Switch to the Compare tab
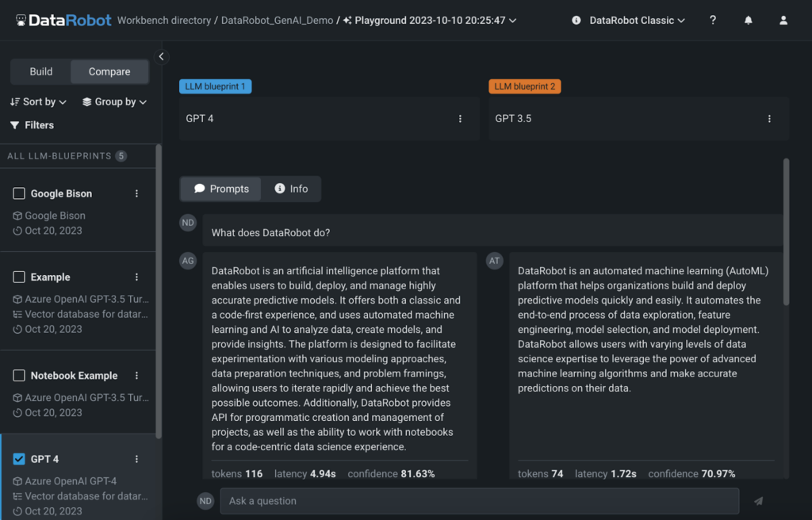This screenshot has height=520, width=812. pyautogui.click(x=109, y=71)
